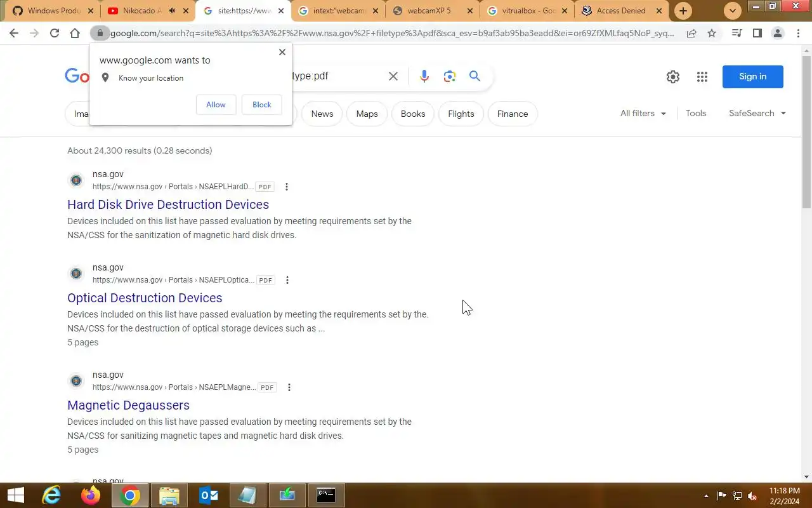Block the location request
The height and width of the screenshot is (508, 812).
point(261,105)
